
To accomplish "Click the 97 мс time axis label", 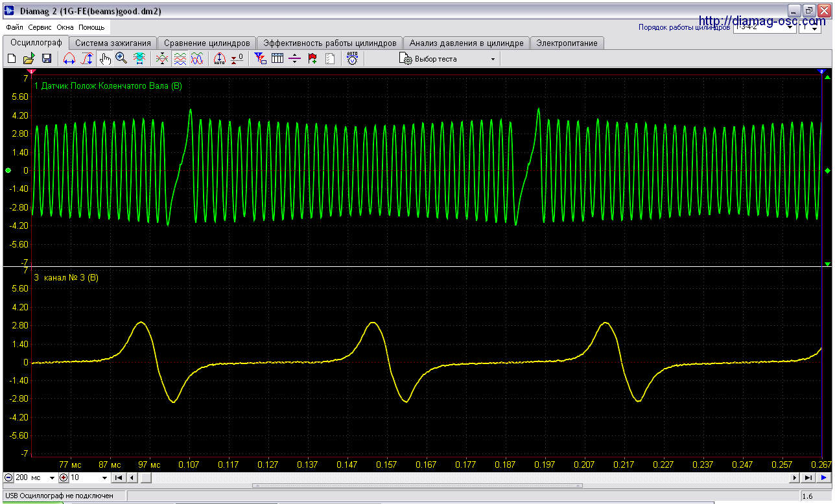I will click(150, 464).
